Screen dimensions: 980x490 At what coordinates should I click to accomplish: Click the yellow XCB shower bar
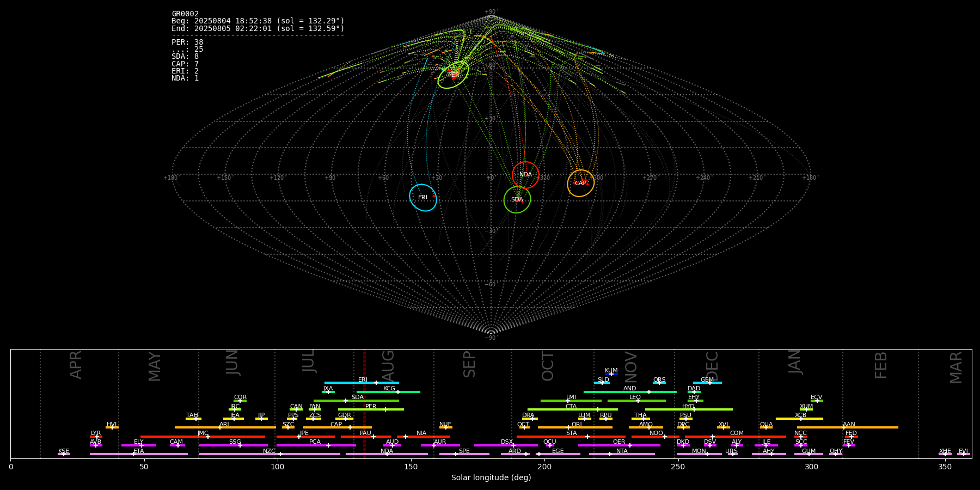799,419
